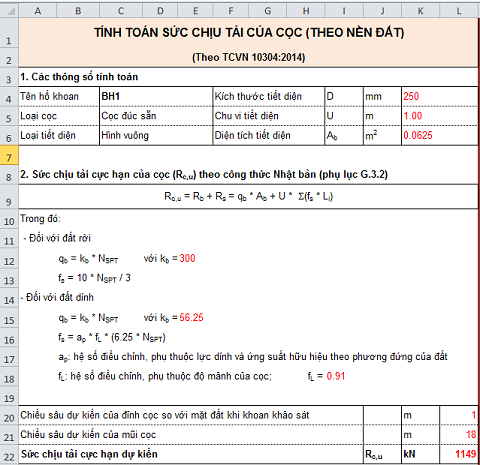
Task: Click the 'Tên hố khoan' label cell
Action: [59, 97]
